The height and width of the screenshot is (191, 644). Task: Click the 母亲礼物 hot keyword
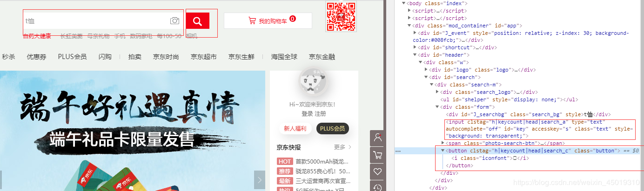click(98, 36)
